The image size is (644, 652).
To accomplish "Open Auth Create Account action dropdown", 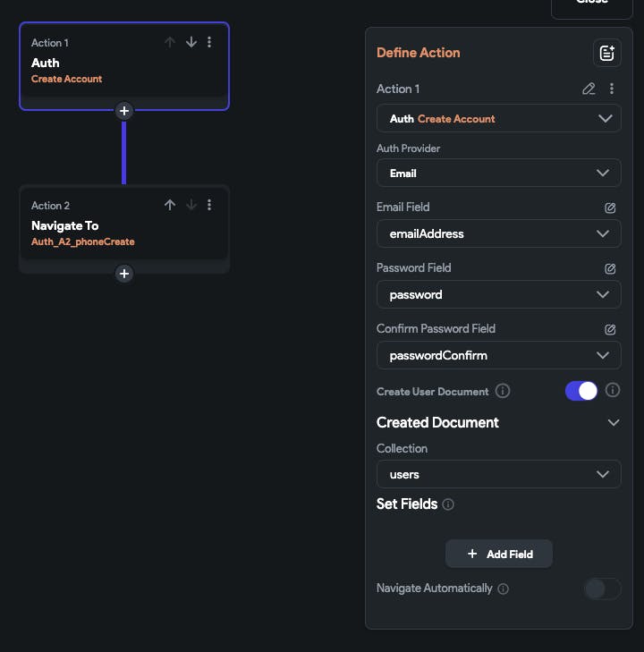I will (x=499, y=119).
